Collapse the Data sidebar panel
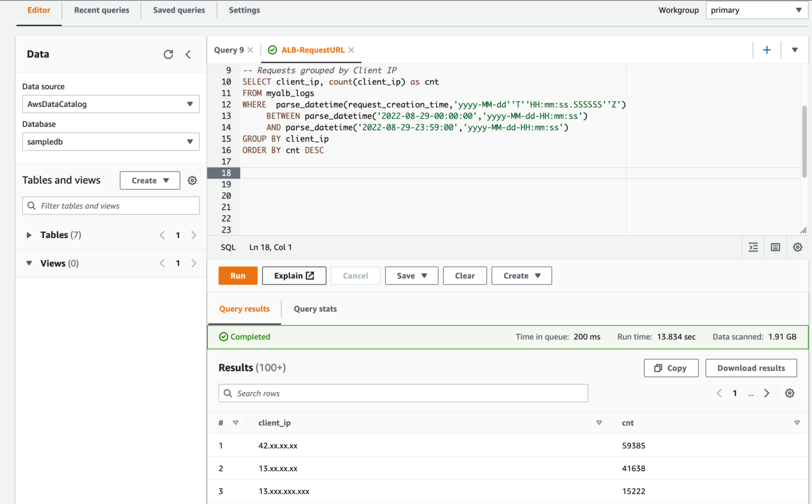Screen dimensions: 812x504 pos(188,54)
